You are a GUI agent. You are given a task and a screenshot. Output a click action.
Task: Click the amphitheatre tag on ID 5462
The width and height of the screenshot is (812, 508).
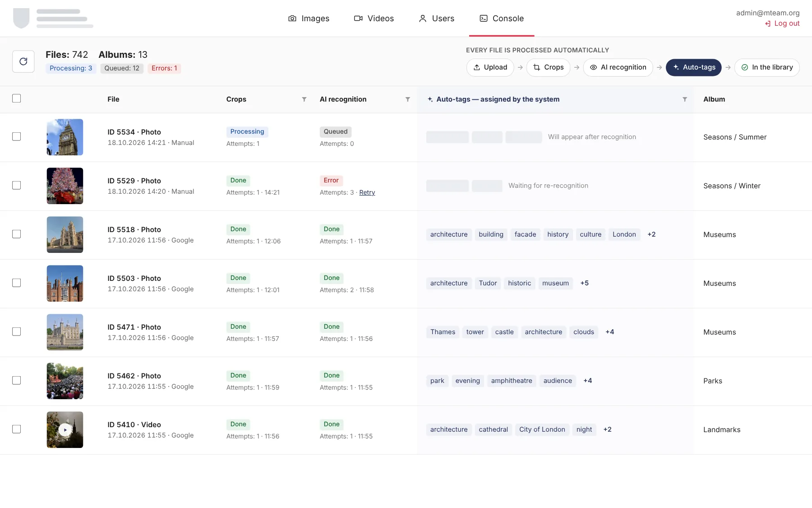[512, 381]
